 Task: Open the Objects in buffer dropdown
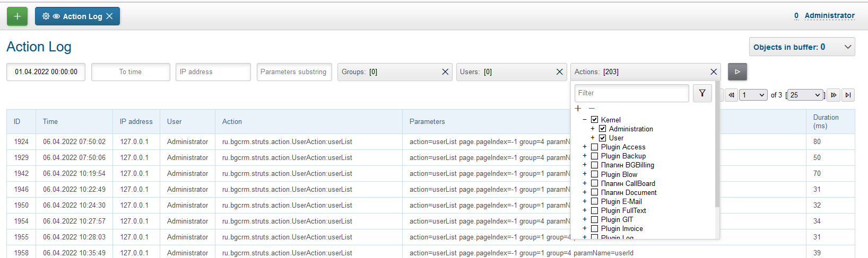point(802,47)
